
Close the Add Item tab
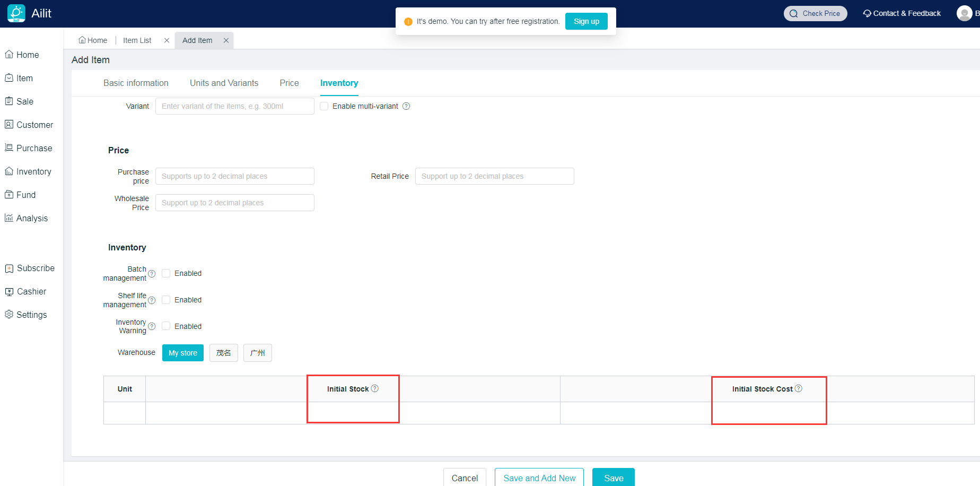(226, 40)
